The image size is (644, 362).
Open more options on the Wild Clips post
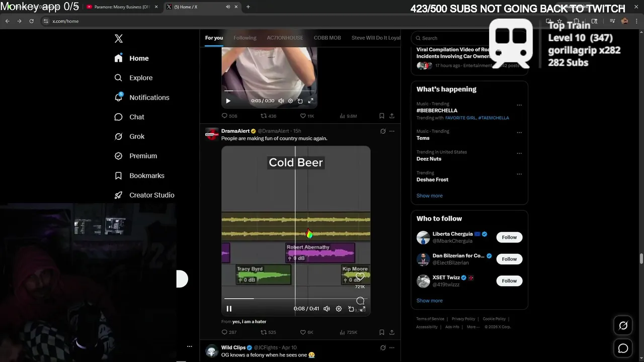point(392,348)
